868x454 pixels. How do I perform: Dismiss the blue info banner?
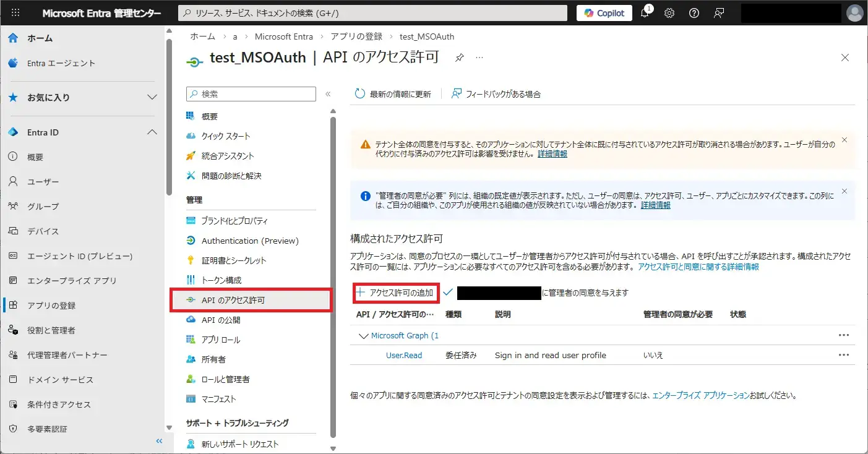point(844,191)
